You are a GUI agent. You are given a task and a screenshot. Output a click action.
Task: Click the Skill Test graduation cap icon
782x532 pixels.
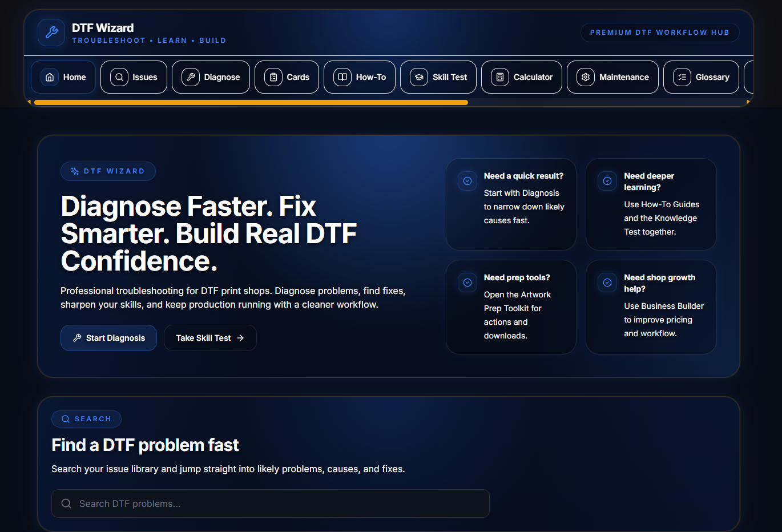point(419,77)
